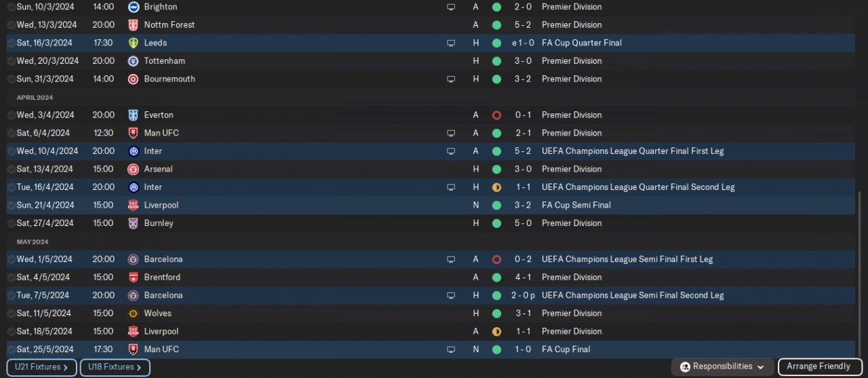Click the Nottm Forest club badge
This screenshot has height=378, width=868.
click(134, 25)
